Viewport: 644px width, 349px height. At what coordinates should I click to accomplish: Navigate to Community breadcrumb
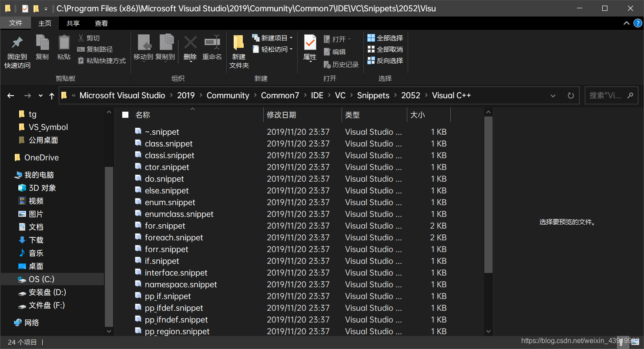click(228, 96)
